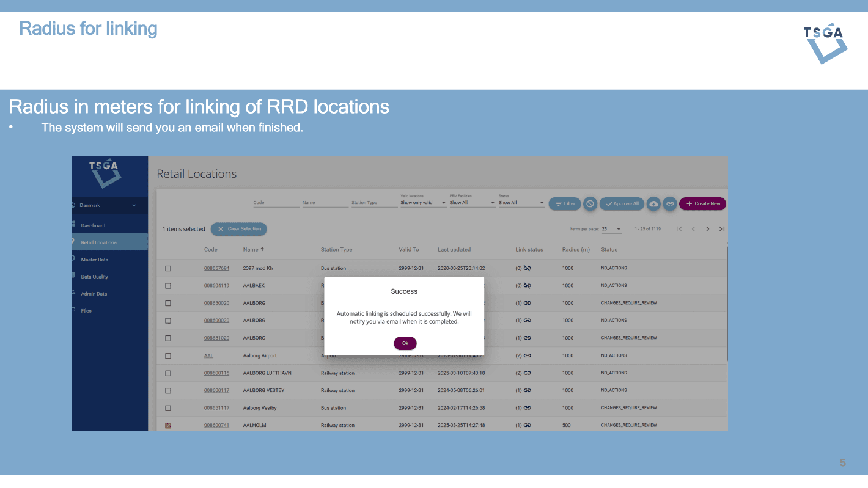Check the Aalborg Airport row checkbox
868x488 pixels.
168,355
